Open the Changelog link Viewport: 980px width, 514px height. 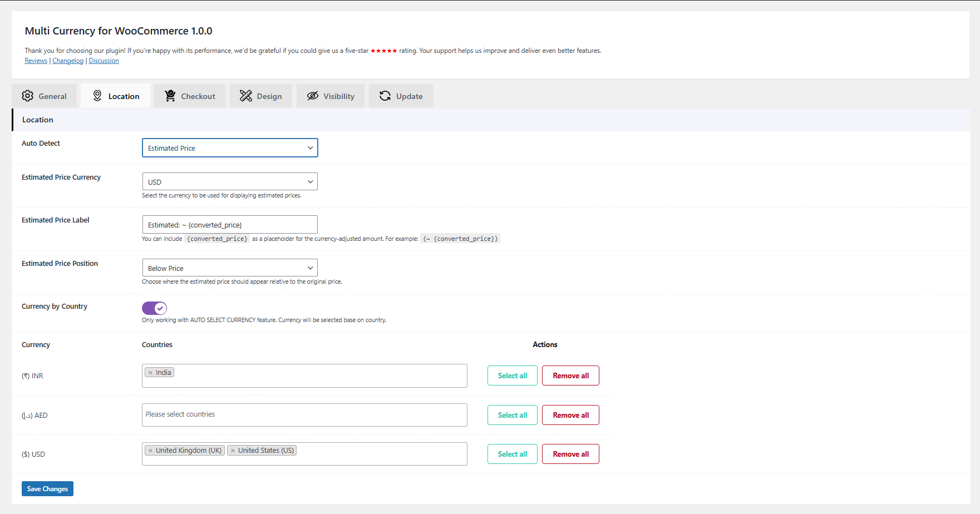click(x=68, y=61)
